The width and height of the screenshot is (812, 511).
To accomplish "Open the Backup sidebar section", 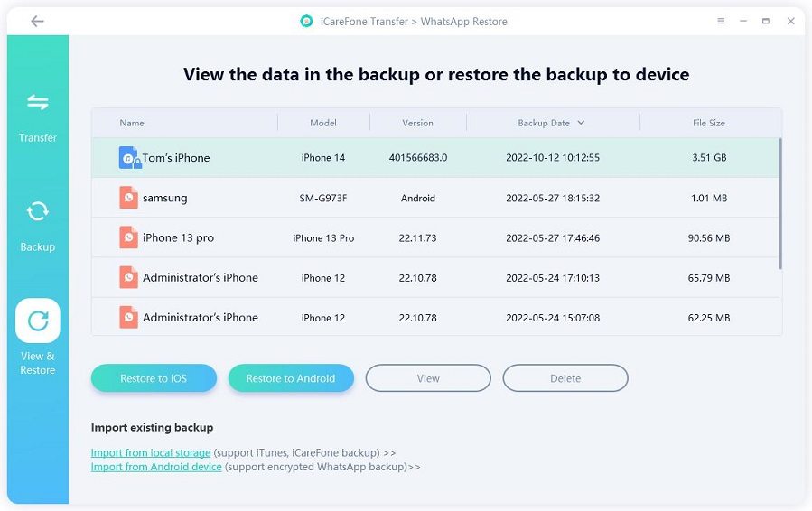I will (x=38, y=224).
